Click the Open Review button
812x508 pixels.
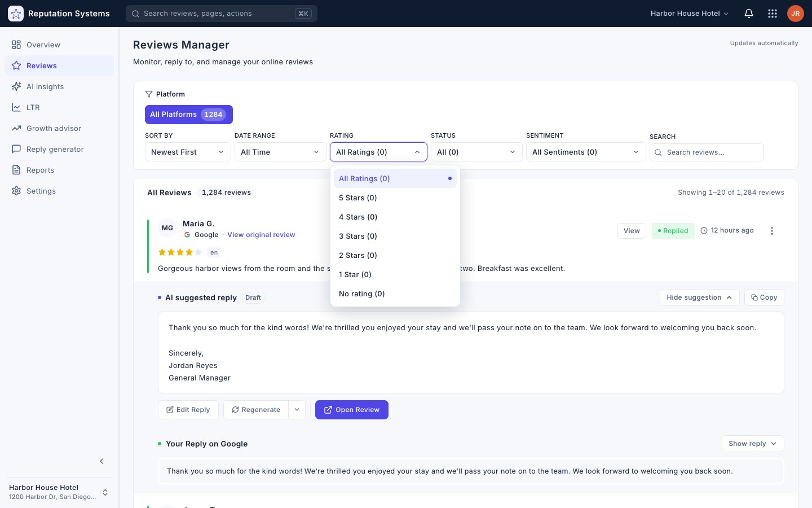point(352,410)
